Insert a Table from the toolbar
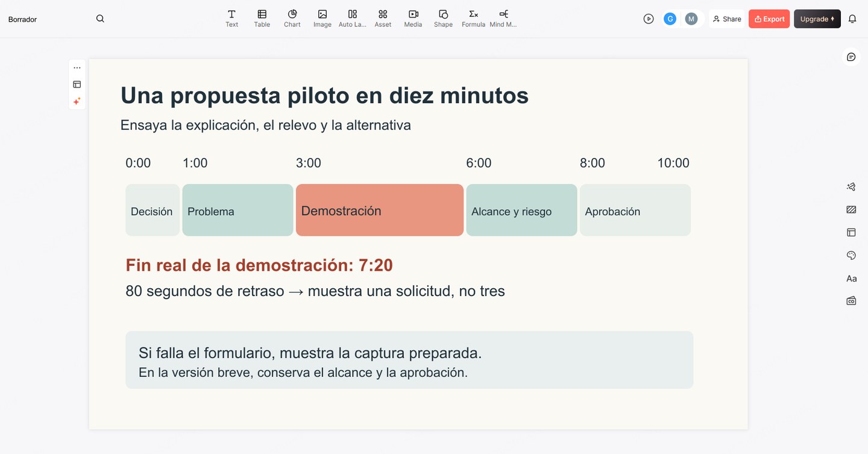This screenshot has width=868, height=454. (x=262, y=19)
